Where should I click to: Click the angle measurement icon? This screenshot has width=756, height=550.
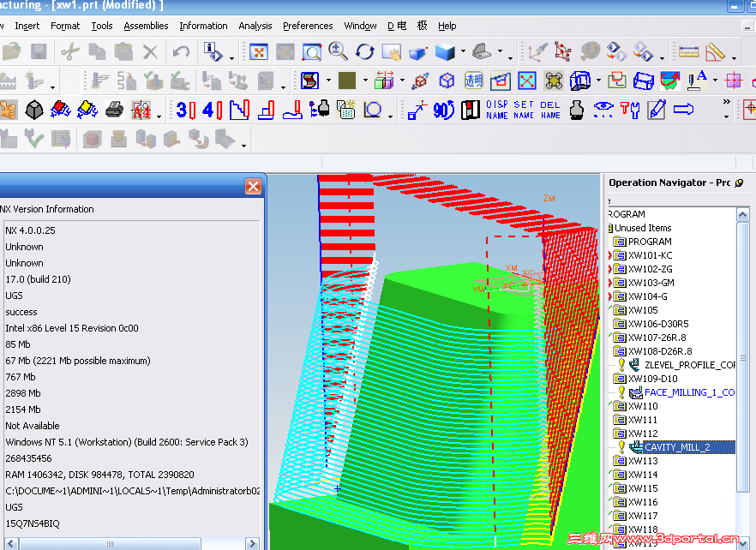[x=715, y=52]
